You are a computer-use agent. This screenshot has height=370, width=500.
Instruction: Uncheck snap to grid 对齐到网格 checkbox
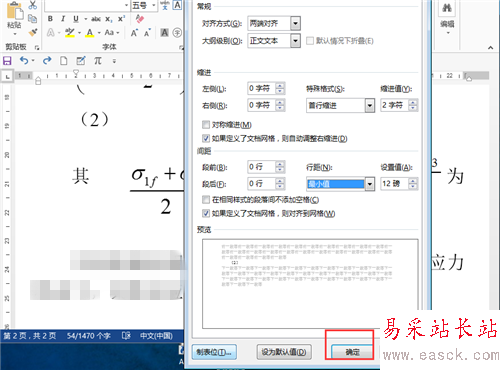[x=206, y=213]
